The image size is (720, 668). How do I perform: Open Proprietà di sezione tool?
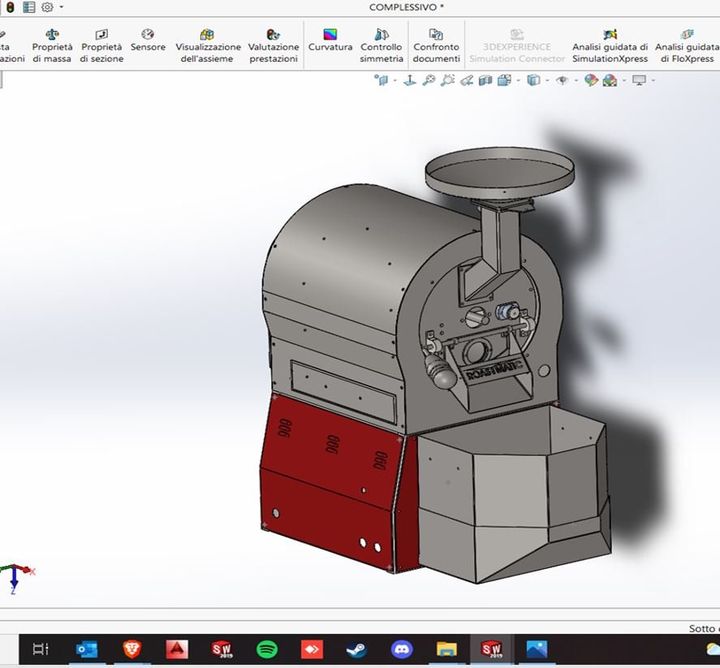pyautogui.click(x=101, y=46)
